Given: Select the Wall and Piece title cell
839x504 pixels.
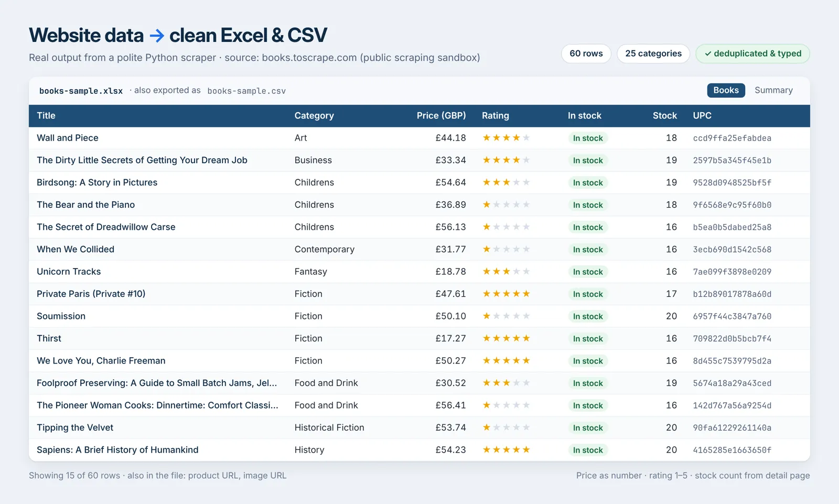Looking at the screenshot, I should coord(68,138).
